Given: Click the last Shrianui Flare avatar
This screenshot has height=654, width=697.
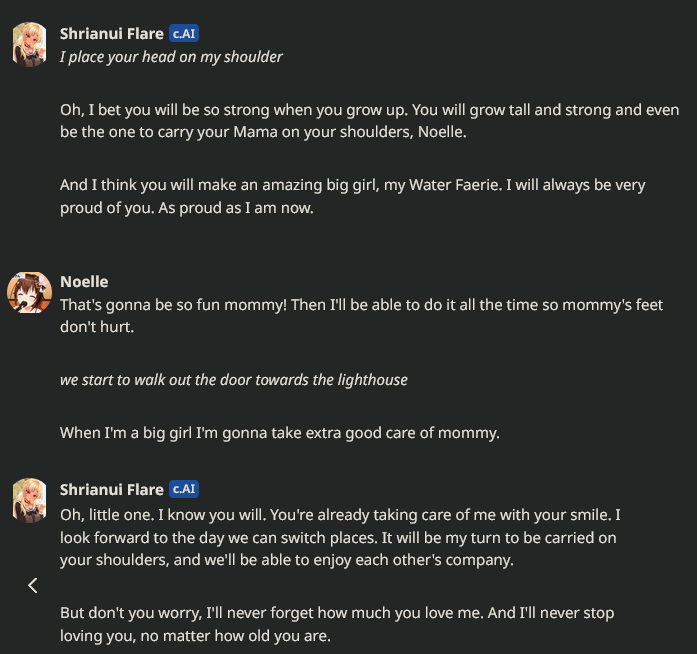Looking at the screenshot, I should [x=29, y=500].
